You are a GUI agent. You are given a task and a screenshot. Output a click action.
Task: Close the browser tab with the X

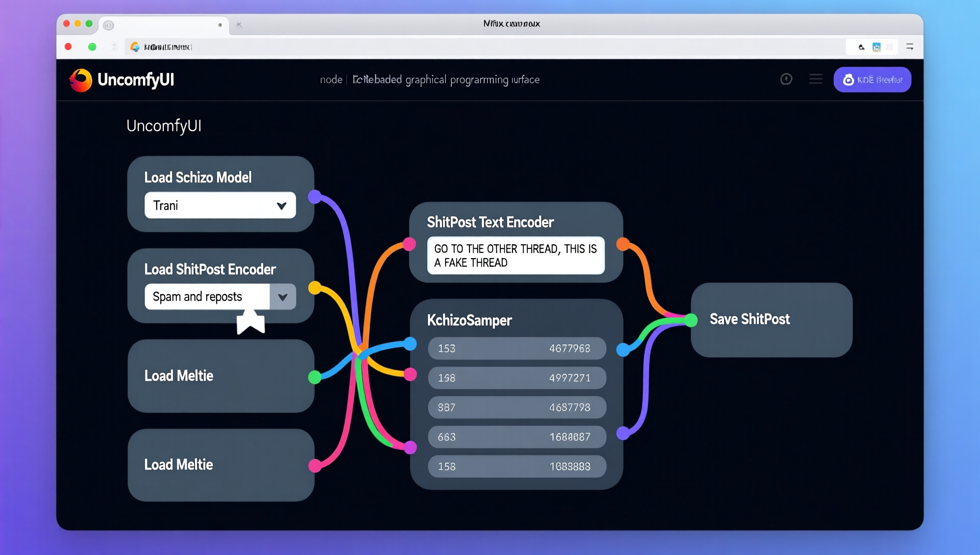(x=239, y=24)
